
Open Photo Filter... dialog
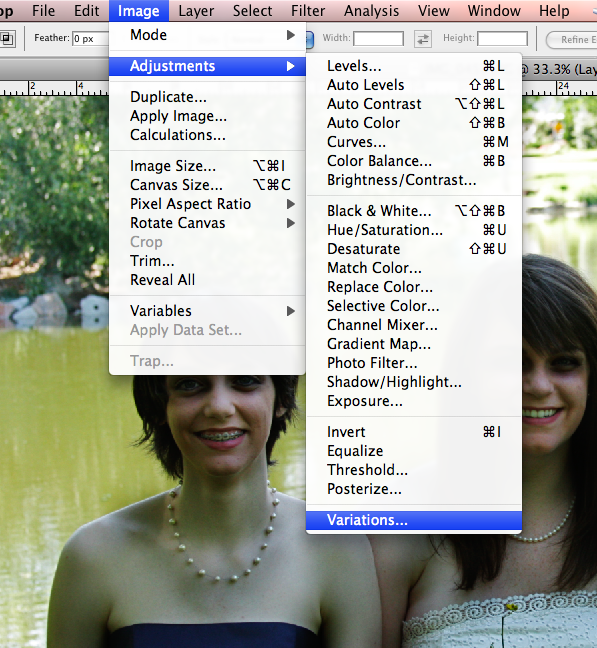(414, 363)
